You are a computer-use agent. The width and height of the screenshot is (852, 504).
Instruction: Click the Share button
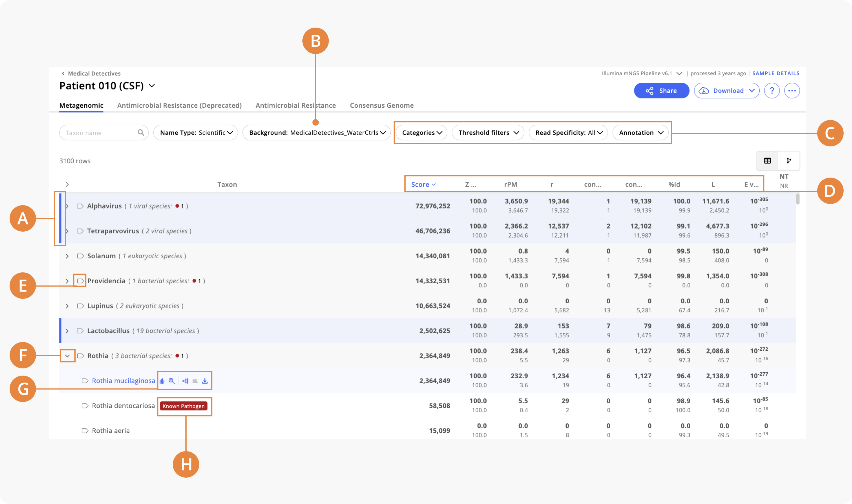pos(661,91)
